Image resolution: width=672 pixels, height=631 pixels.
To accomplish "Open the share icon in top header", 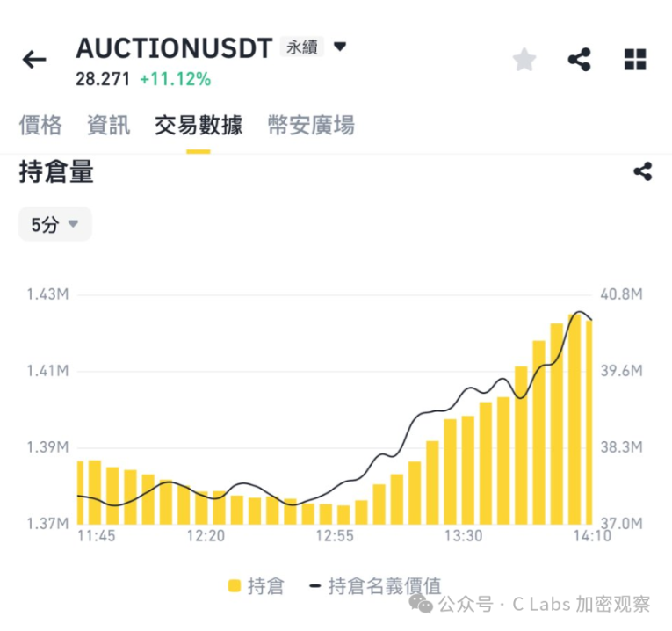I will (x=580, y=60).
